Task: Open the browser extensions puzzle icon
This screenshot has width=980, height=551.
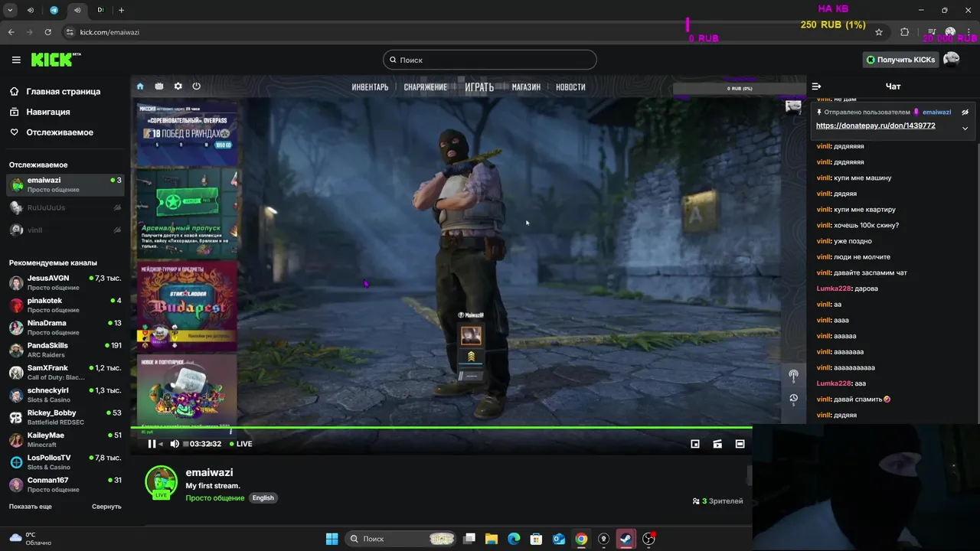Action: [905, 32]
